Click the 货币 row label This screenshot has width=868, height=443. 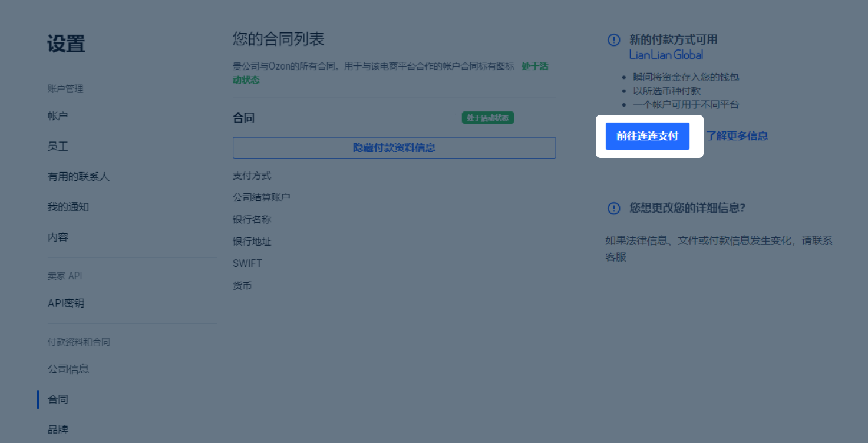coord(242,286)
